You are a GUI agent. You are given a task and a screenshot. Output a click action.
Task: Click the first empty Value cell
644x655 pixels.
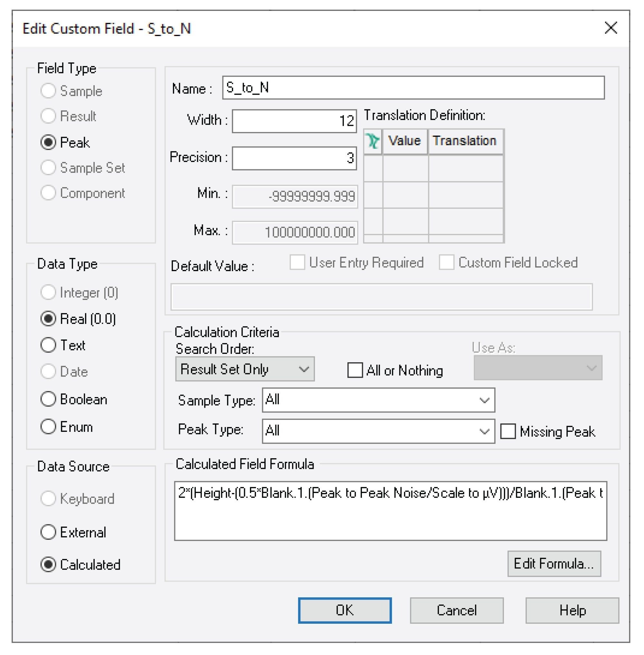pyautogui.click(x=405, y=168)
